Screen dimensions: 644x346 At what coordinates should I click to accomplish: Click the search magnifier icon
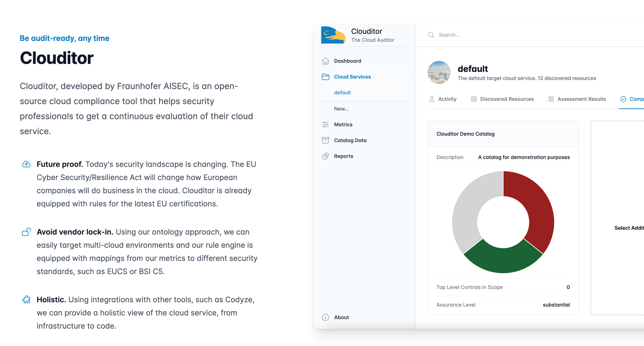[x=431, y=35]
